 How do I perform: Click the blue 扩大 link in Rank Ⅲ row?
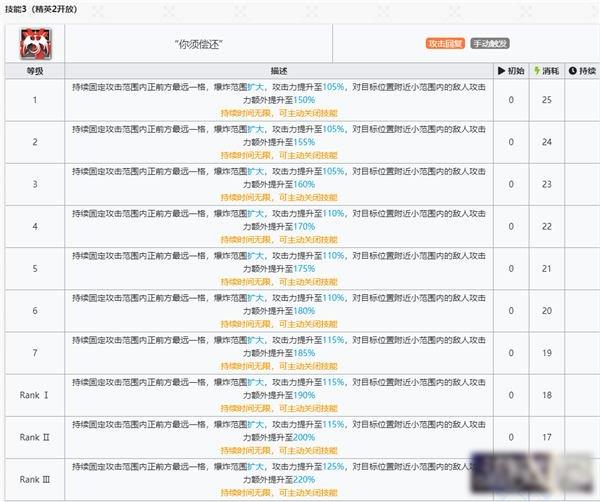pos(256,466)
